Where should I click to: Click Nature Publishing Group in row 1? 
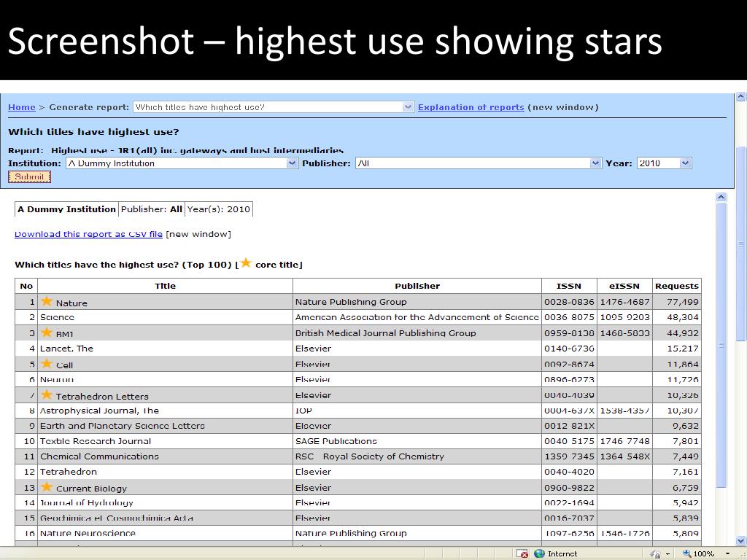[x=351, y=302]
